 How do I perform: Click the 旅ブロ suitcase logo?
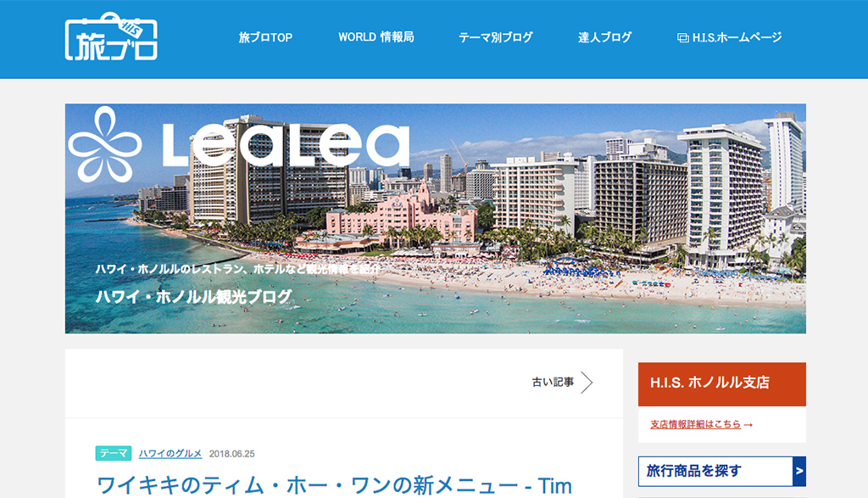[111, 36]
